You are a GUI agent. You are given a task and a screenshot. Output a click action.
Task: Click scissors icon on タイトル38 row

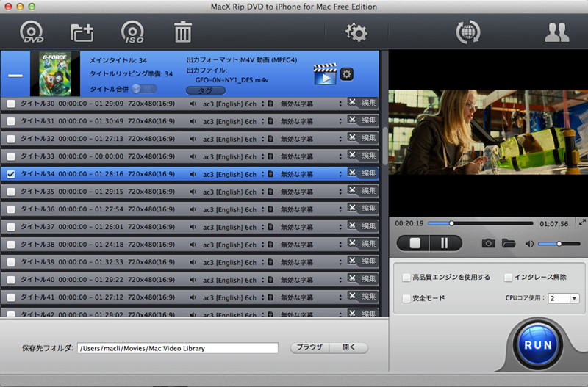pos(352,243)
